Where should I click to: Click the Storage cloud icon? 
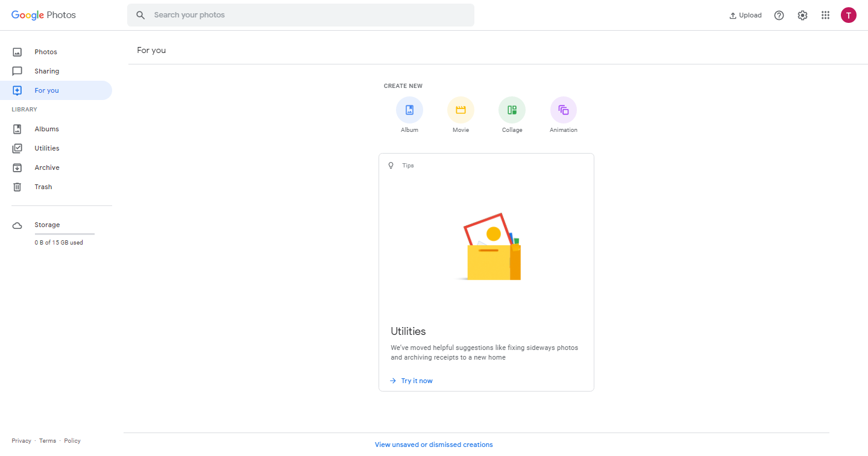pyautogui.click(x=17, y=225)
